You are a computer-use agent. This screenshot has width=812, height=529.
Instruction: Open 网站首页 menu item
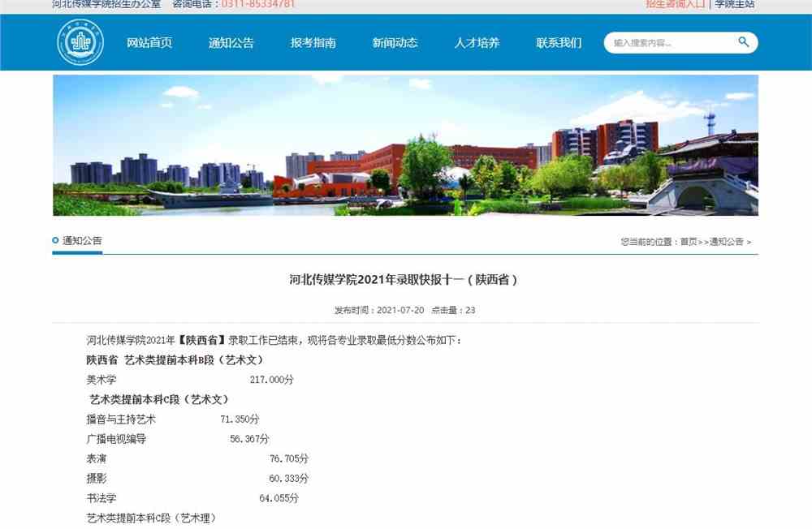(149, 42)
